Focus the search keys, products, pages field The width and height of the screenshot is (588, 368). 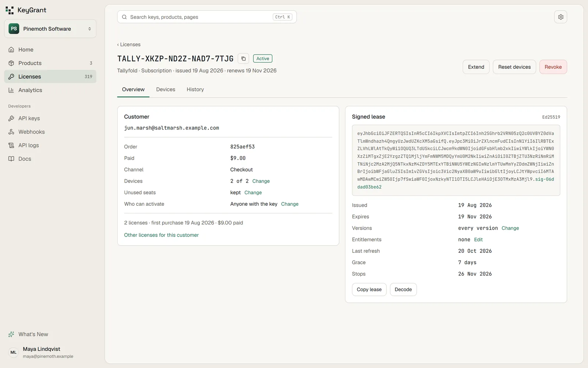pos(207,17)
